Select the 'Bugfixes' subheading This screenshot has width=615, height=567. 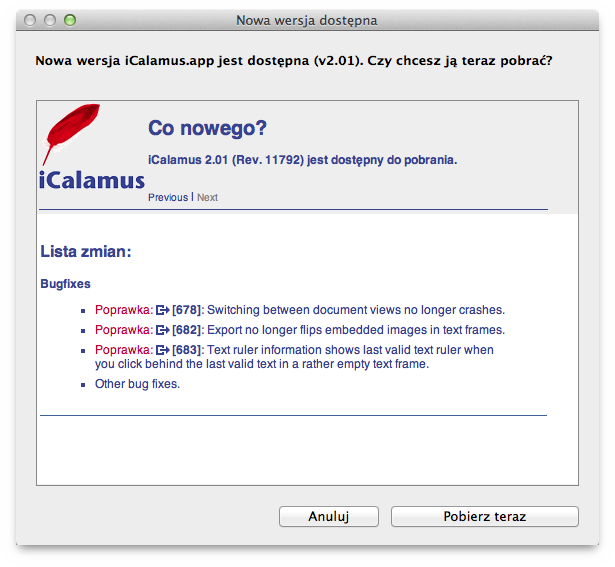(x=65, y=284)
